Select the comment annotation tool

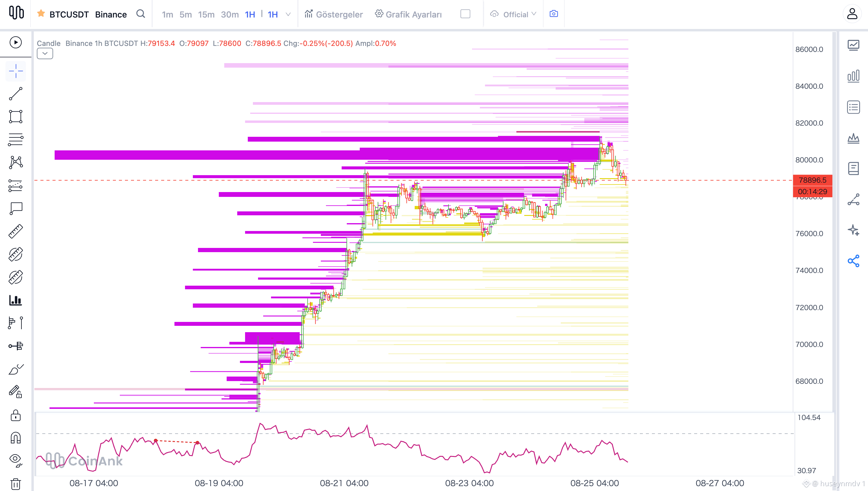16,208
